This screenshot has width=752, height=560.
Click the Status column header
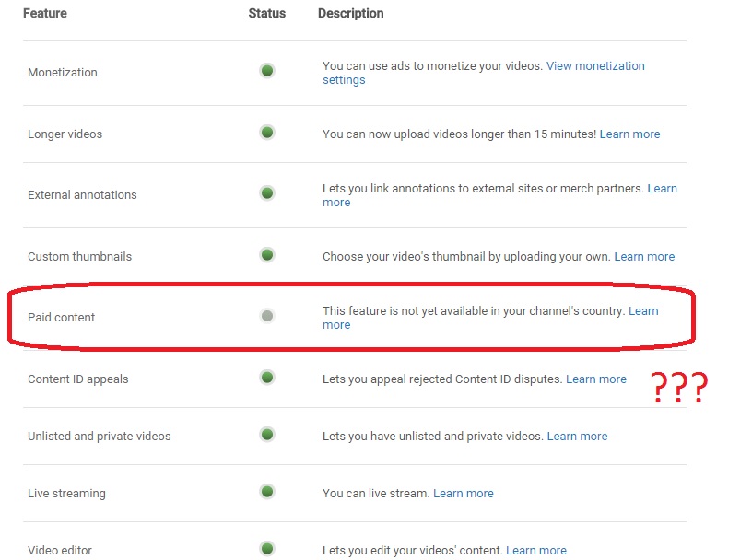266,13
